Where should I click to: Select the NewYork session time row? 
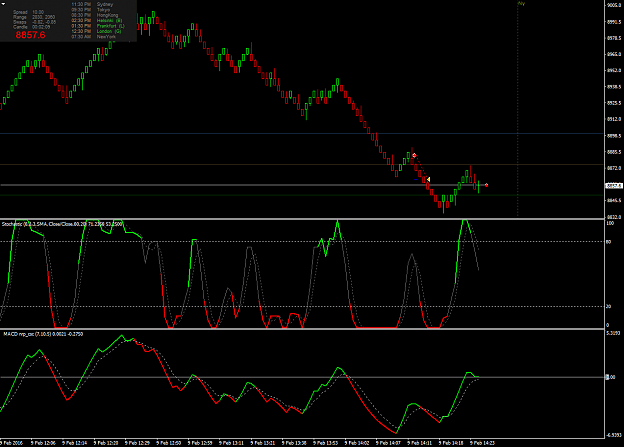[94, 37]
